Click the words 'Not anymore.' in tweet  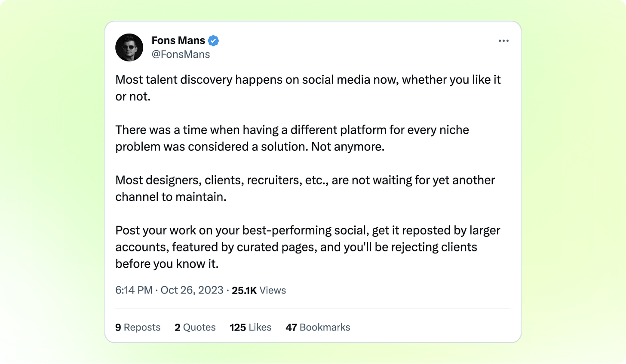pyautogui.click(x=348, y=147)
